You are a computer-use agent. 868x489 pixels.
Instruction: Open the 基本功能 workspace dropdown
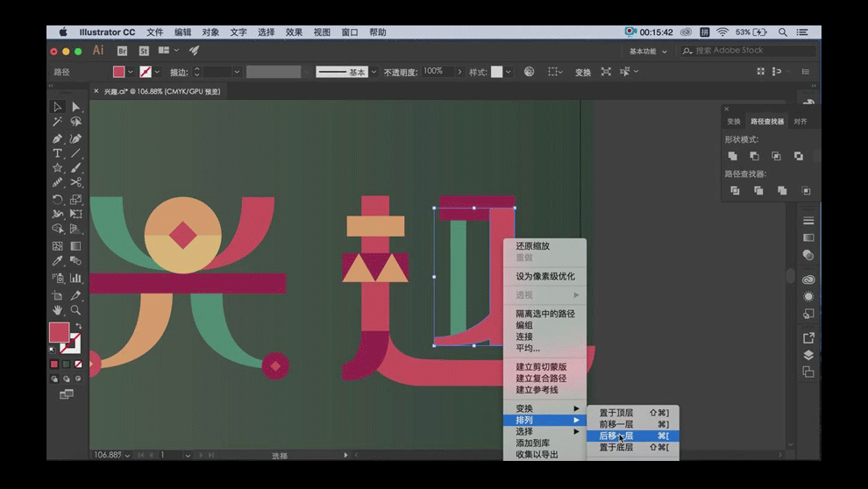(648, 51)
